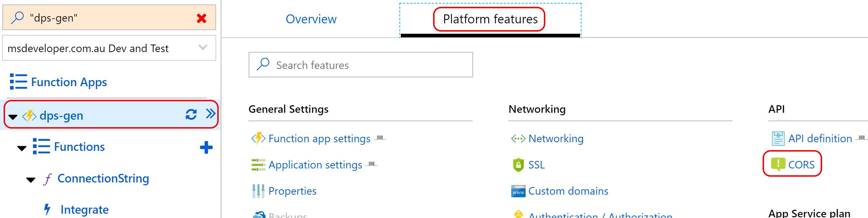Click the Functions list icon
The image size is (868, 218).
click(41, 147)
